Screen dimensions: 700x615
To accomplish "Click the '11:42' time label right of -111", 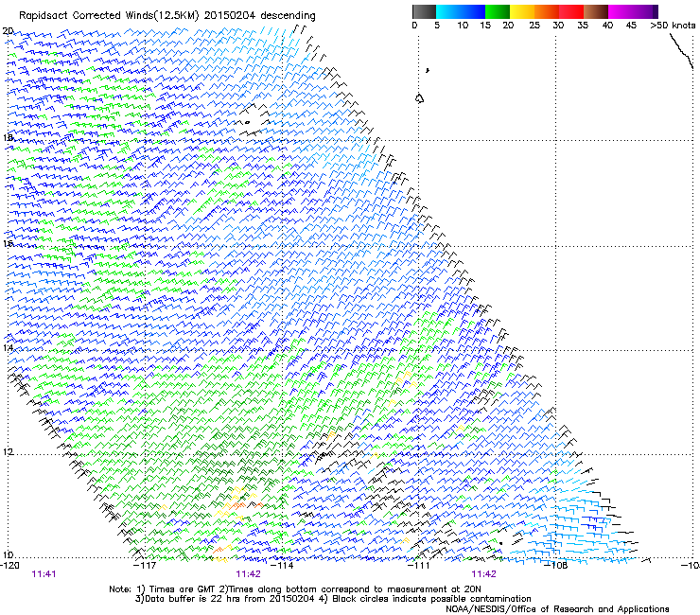I will coord(484,574).
